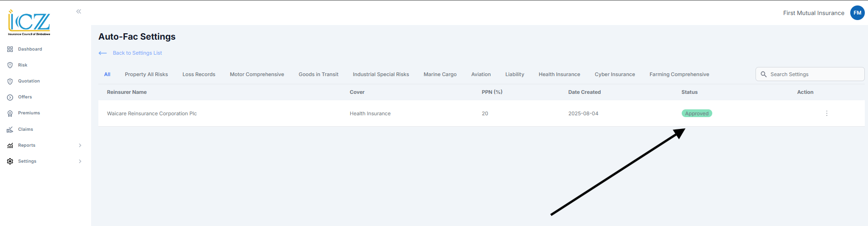
Task: Expand the Reports submenu chevron
Action: tap(80, 145)
